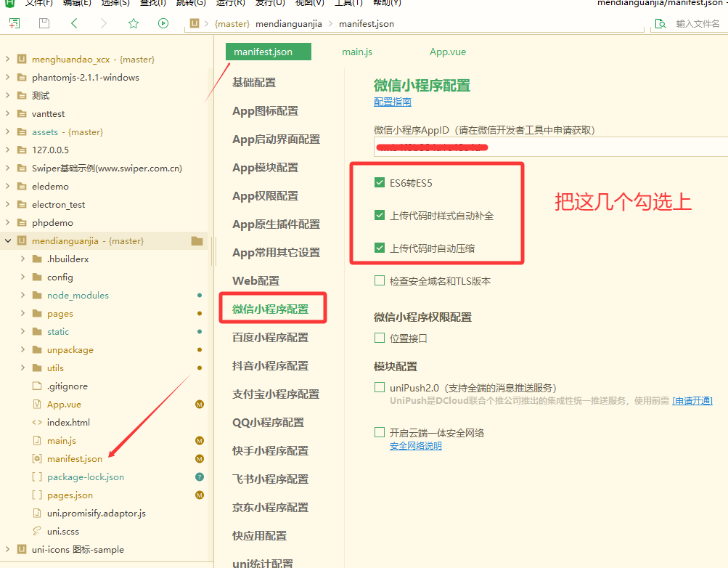The image size is (728, 568).
Task: Click the run play icon in toolbar
Action: click(x=163, y=23)
